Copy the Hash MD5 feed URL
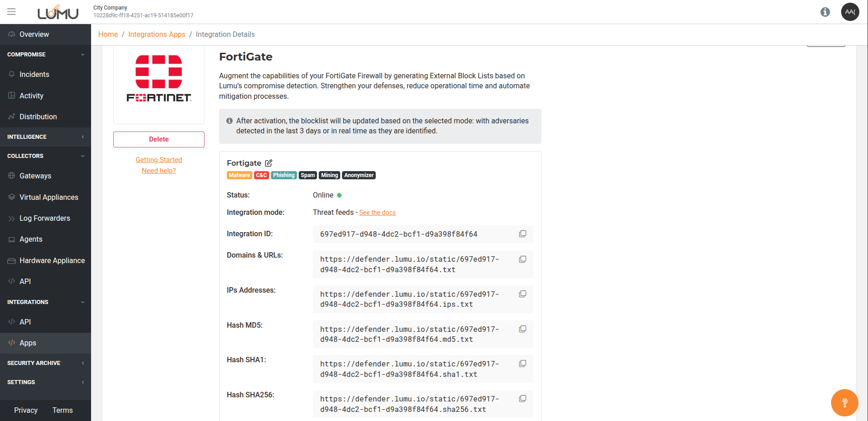868x421 pixels. click(x=522, y=329)
